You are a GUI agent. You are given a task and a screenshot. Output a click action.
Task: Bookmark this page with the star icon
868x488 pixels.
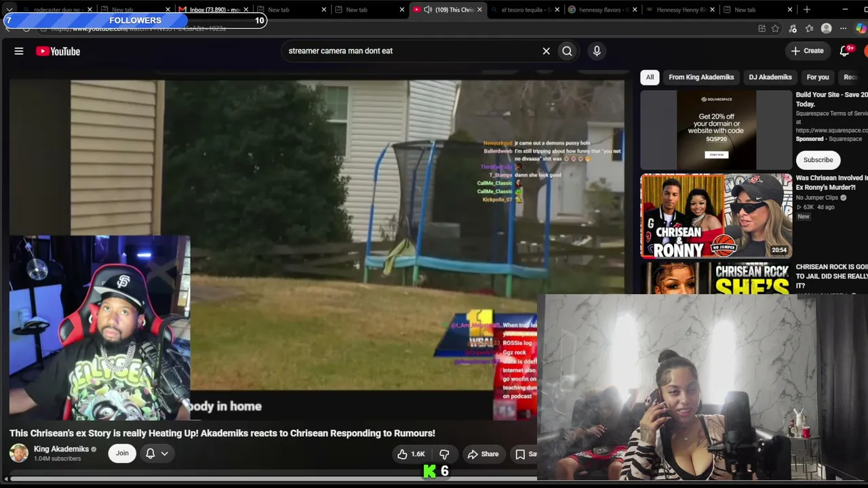coord(775,28)
